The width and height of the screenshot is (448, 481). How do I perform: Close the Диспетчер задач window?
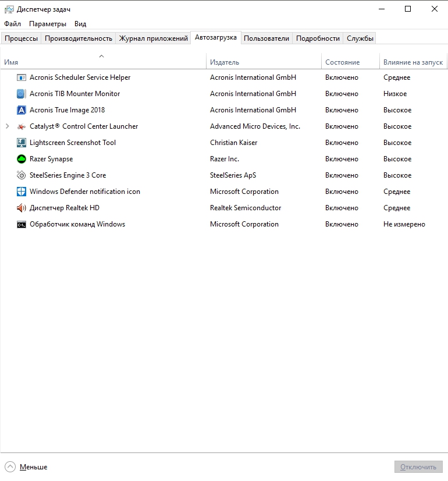pyautogui.click(x=435, y=9)
